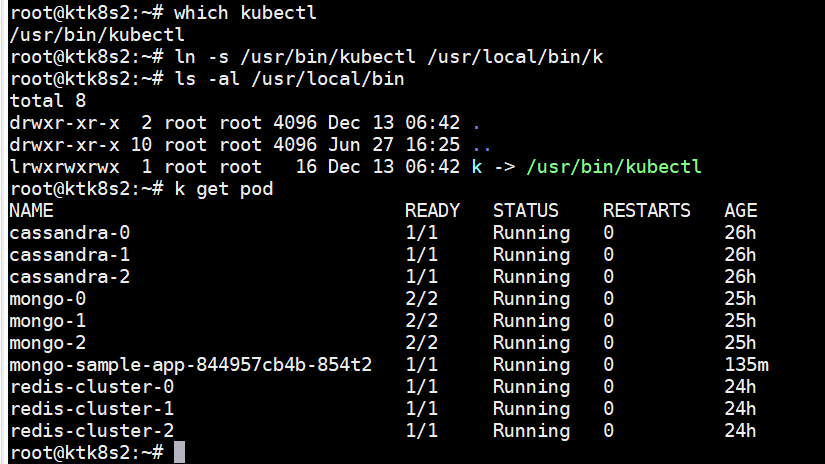Click the '25h' age of mongo-2
The width and height of the screenshot is (825, 464).
point(740,343)
